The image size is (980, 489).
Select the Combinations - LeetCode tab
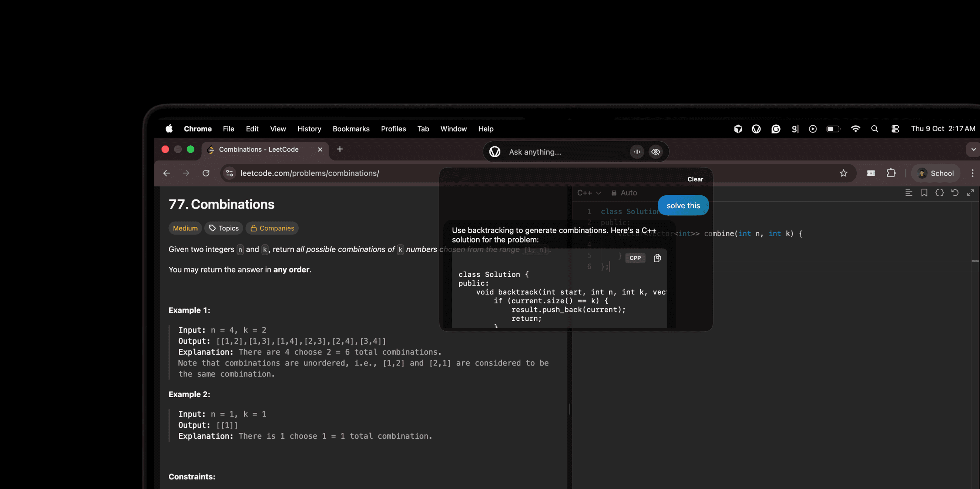coord(258,149)
